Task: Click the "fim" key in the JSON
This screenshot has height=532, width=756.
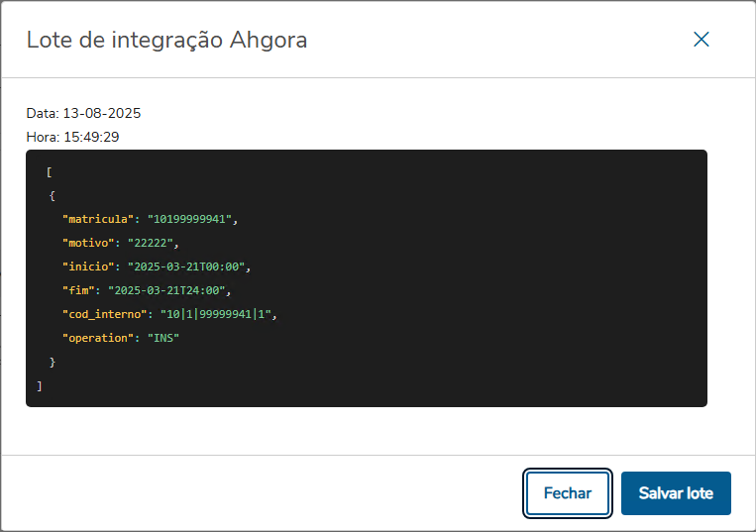Action: [x=79, y=290]
